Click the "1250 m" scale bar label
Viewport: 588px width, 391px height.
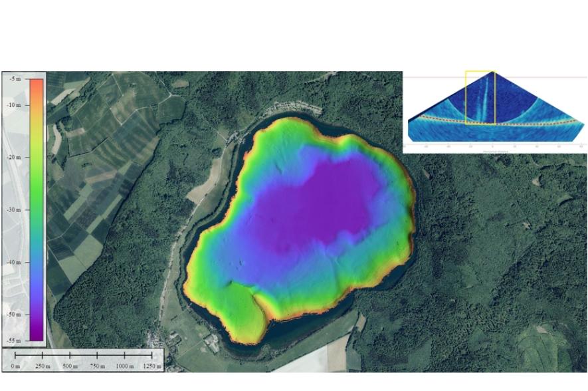(x=152, y=366)
